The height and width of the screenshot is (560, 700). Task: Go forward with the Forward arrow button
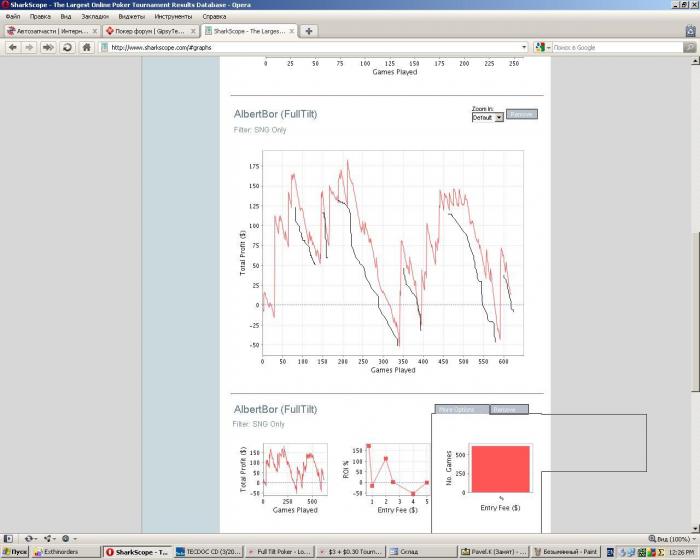tap(29, 47)
